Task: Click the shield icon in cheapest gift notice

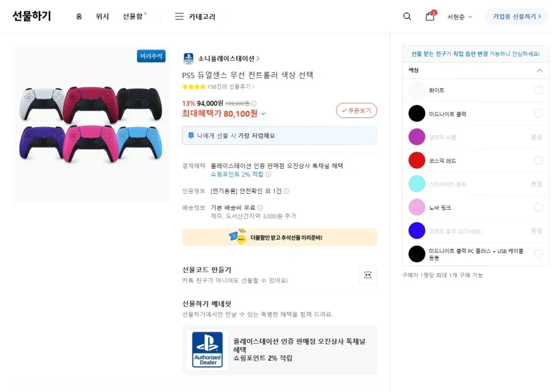Action: pos(191,136)
